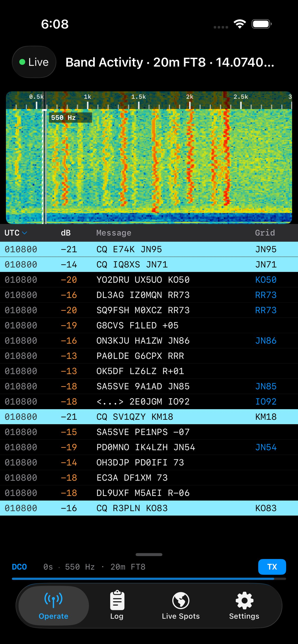298x644 pixels.
Task: Select the SA5SVE PE1NPS -07 message
Action: pos(143,432)
